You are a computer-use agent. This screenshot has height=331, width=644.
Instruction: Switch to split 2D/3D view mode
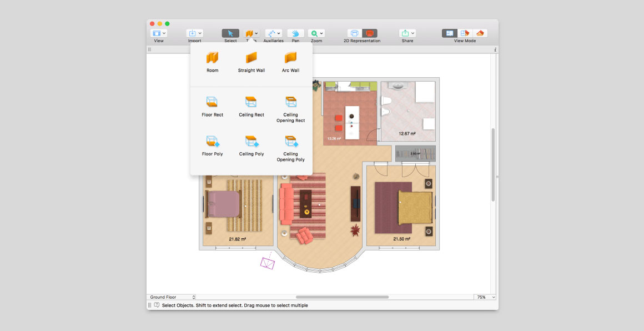(x=465, y=33)
